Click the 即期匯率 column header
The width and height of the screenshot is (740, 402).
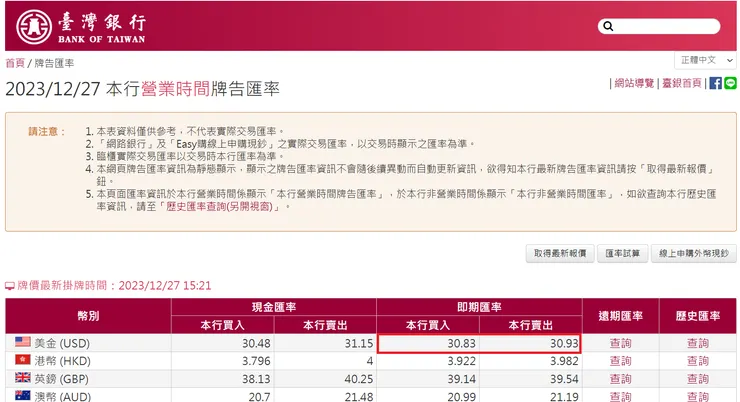pyautogui.click(x=479, y=307)
